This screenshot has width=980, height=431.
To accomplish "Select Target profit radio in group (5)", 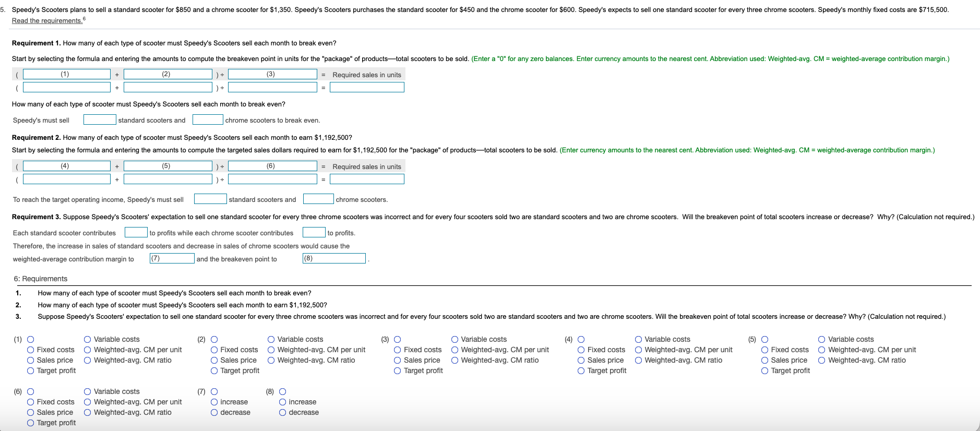I will [x=765, y=371].
